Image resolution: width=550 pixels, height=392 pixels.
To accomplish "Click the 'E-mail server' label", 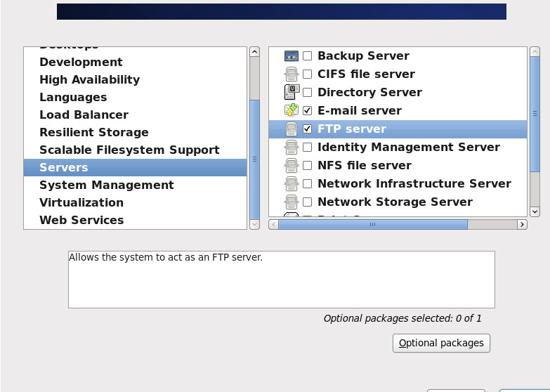I will (x=360, y=110).
